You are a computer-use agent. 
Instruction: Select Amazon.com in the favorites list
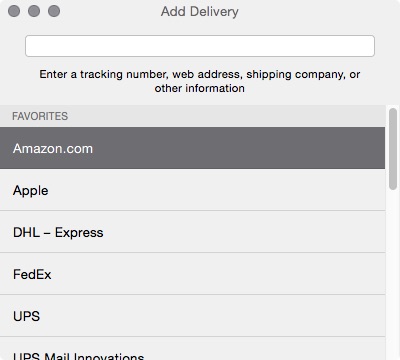click(x=192, y=148)
